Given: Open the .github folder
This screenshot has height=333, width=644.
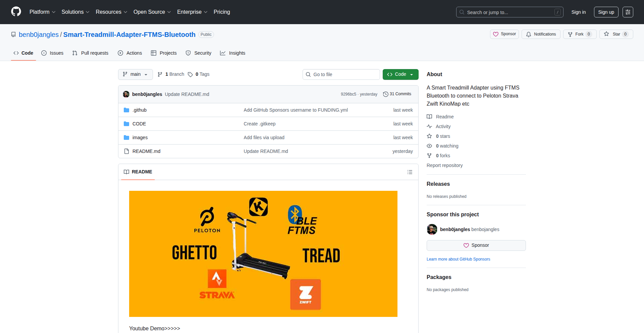Looking at the screenshot, I should [139, 110].
